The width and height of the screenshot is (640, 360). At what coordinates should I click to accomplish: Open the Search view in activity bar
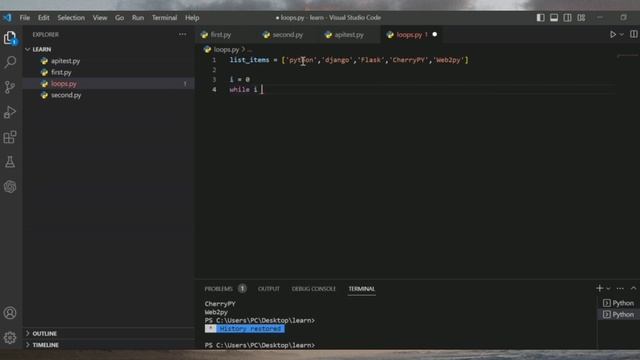[10, 62]
